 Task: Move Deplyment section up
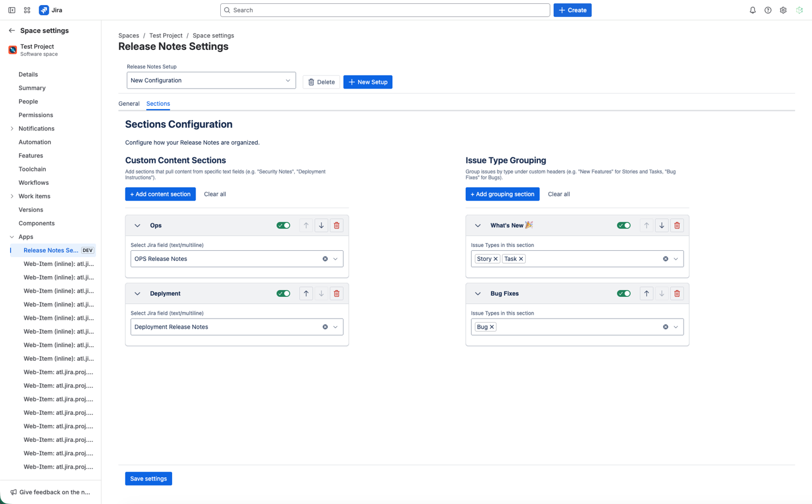[x=306, y=293]
